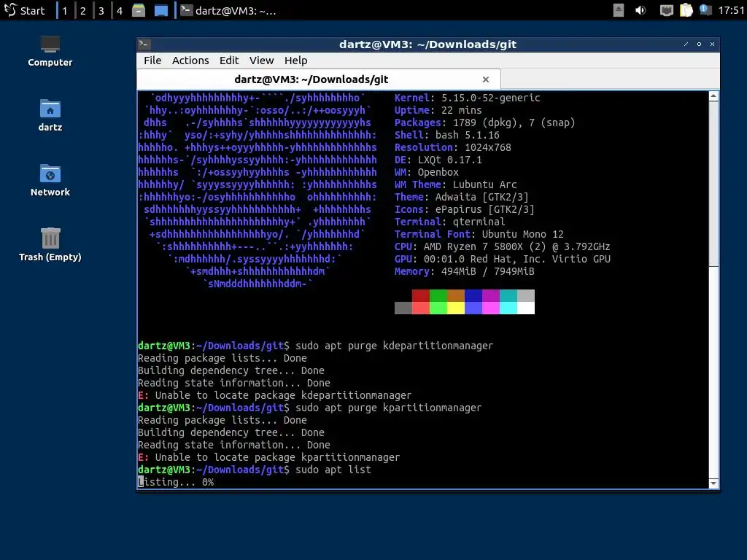747x560 pixels.
Task: Click the 'Listing... 0%' progress line
Action: [176, 482]
